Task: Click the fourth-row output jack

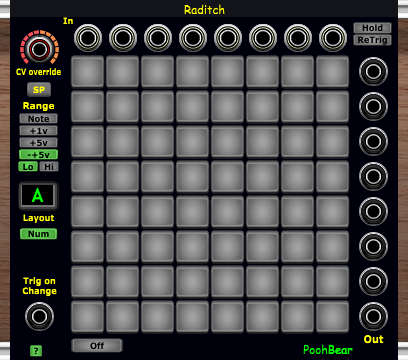Action: coord(373,176)
